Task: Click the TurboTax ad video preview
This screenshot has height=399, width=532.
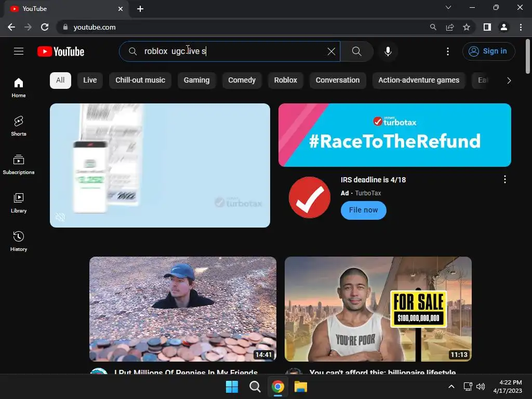Action: (x=160, y=165)
